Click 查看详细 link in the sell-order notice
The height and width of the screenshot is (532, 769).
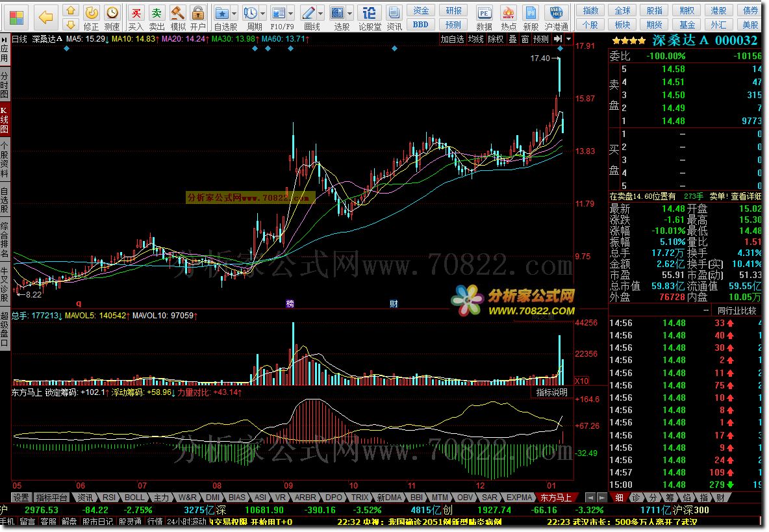click(x=746, y=196)
